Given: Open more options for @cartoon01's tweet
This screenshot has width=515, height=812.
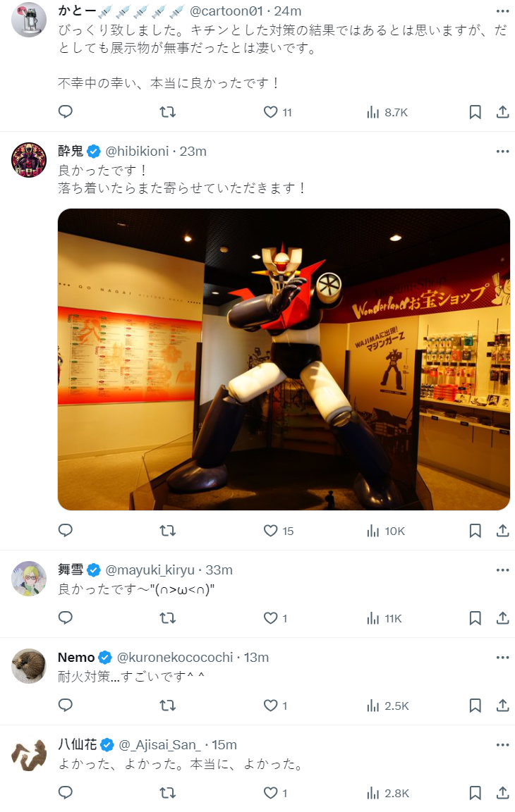Looking at the screenshot, I should coord(502,11).
